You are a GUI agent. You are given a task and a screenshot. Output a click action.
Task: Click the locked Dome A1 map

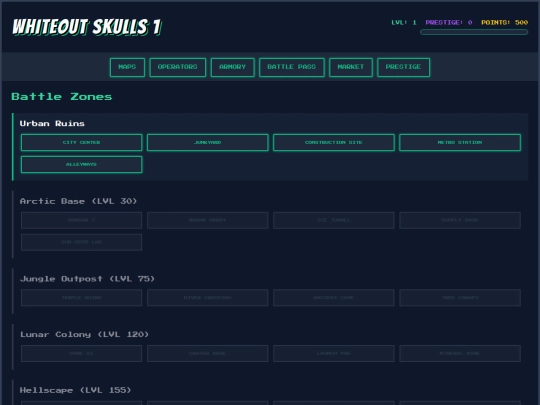[x=81, y=354]
